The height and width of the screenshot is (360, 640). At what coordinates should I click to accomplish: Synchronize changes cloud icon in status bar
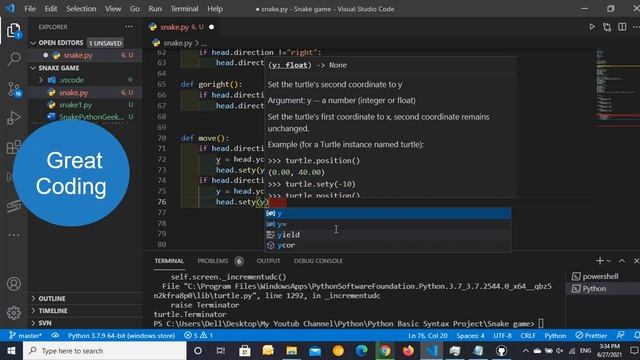(x=55, y=336)
